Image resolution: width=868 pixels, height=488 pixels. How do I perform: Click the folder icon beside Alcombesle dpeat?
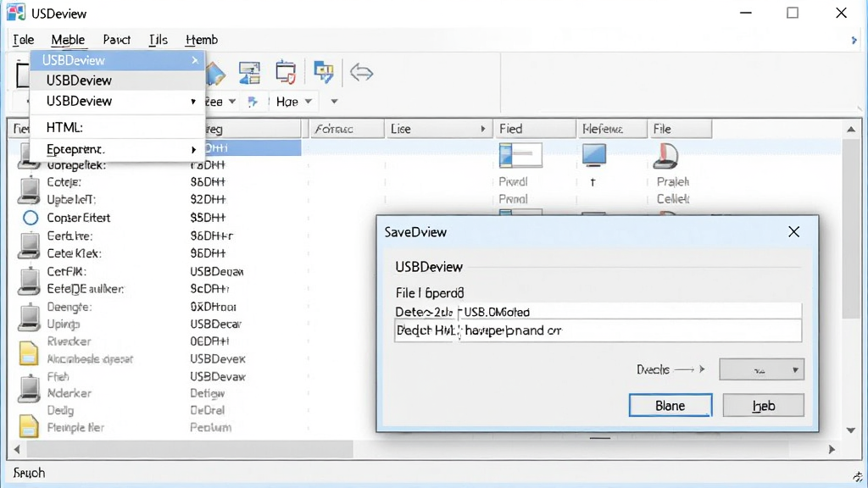(29, 354)
